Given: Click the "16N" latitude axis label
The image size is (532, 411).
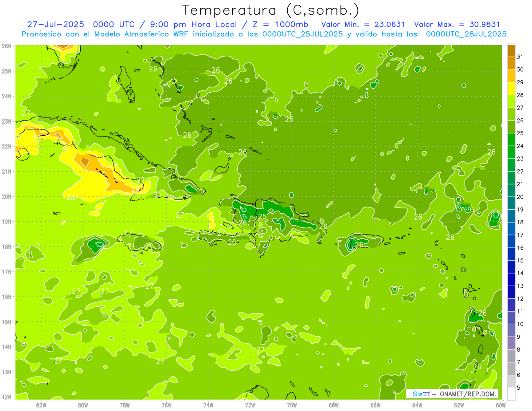Looking at the screenshot, I should 7,297.
